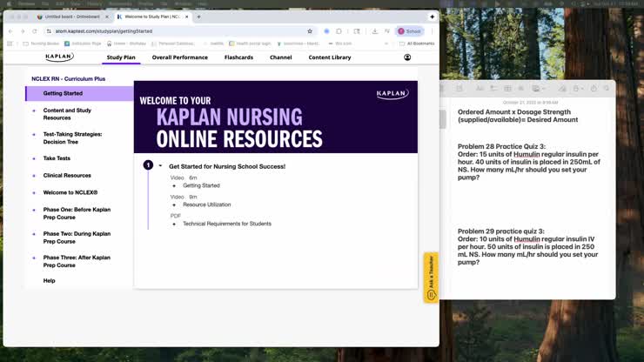Close the Welcome to Study Plan tab
The width and height of the screenshot is (644, 362).
point(186,17)
